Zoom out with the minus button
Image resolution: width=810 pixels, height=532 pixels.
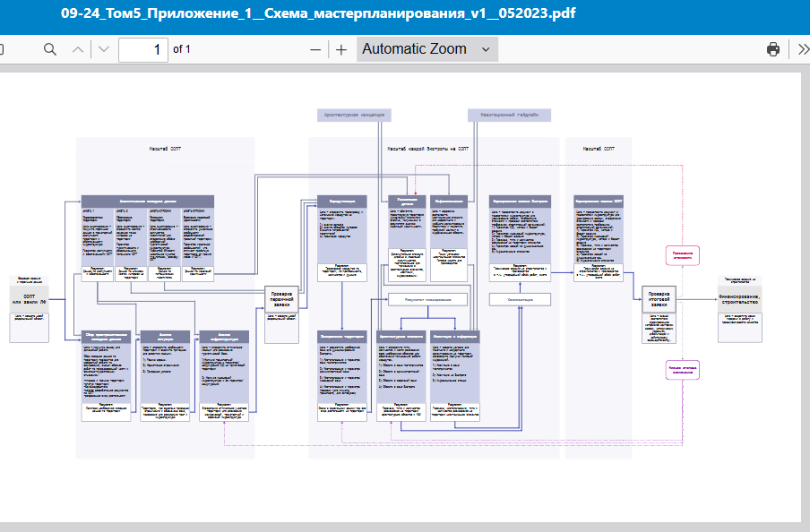pyautogui.click(x=315, y=49)
